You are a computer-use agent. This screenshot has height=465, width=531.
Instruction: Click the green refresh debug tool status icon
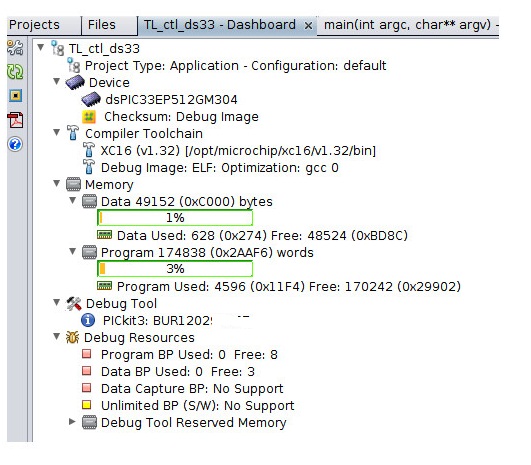pyautogui.click(x=15, y=72)
